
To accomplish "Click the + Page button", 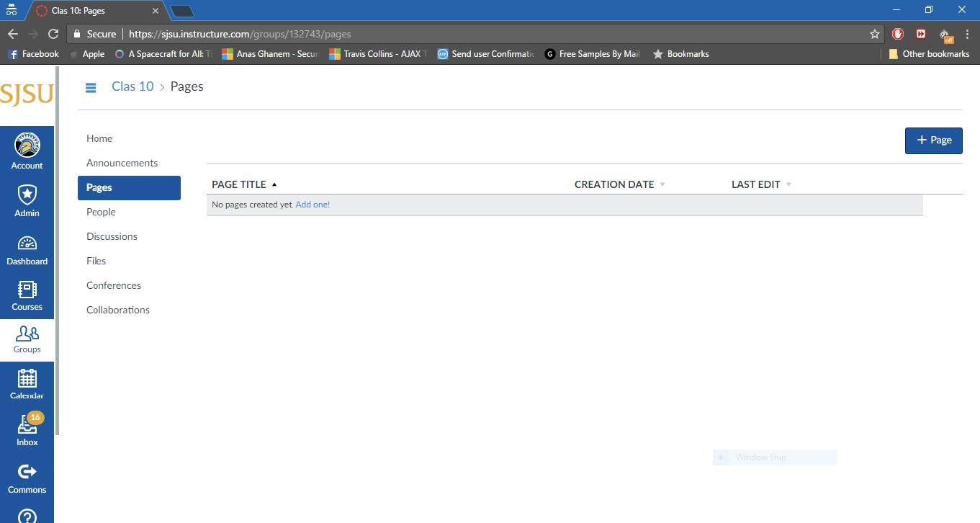I will pos(933,140).
